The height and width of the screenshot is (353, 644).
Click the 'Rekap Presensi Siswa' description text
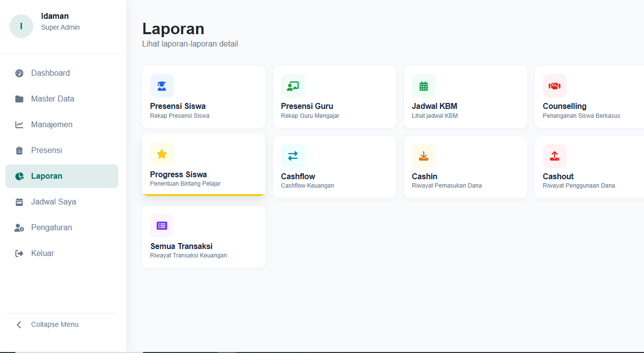click(x=180, y=116)
